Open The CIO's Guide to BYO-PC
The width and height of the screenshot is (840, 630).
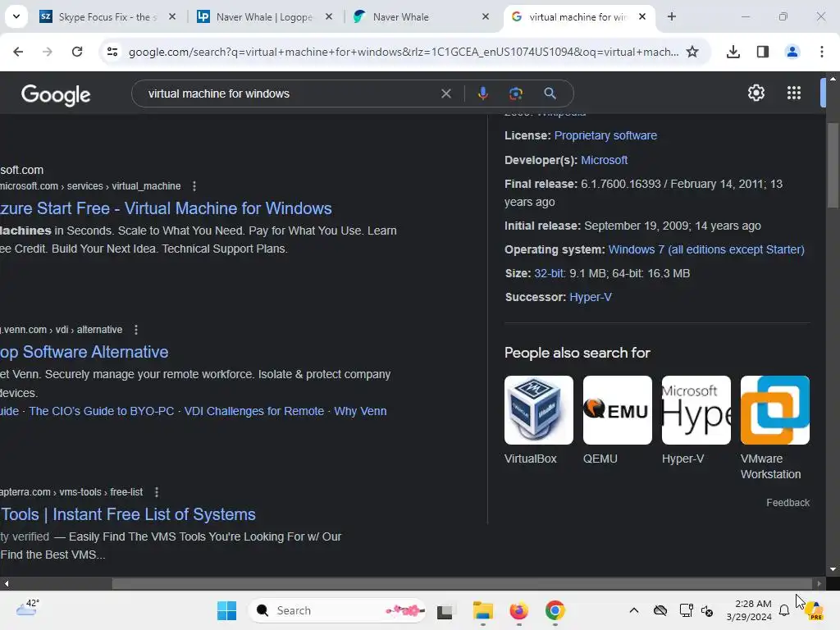point(101,411)
